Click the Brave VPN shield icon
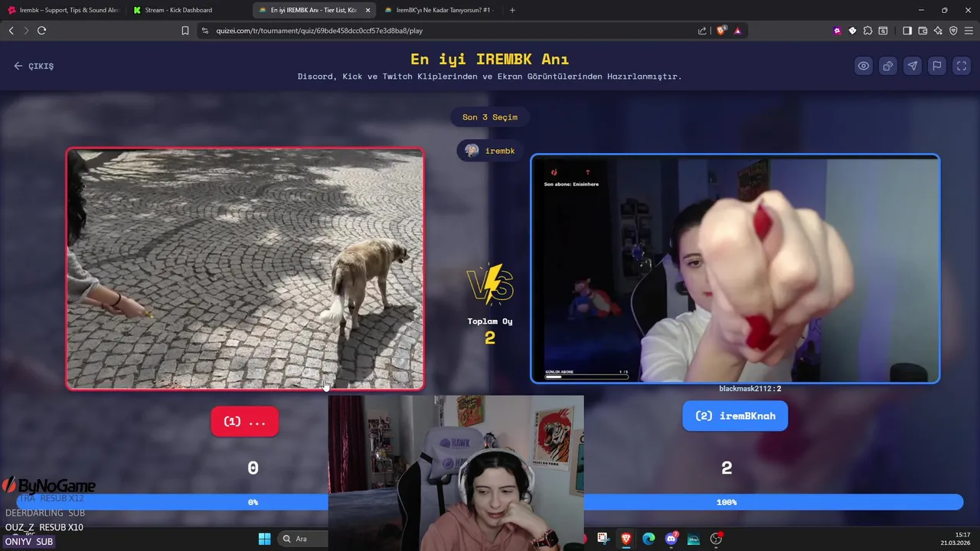 pos(953,31)
